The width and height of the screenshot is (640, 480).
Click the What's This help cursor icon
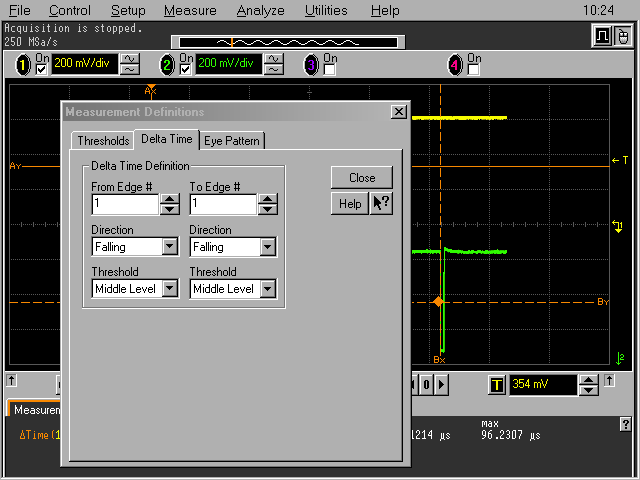pyautogui.click(x=381, y=203)
